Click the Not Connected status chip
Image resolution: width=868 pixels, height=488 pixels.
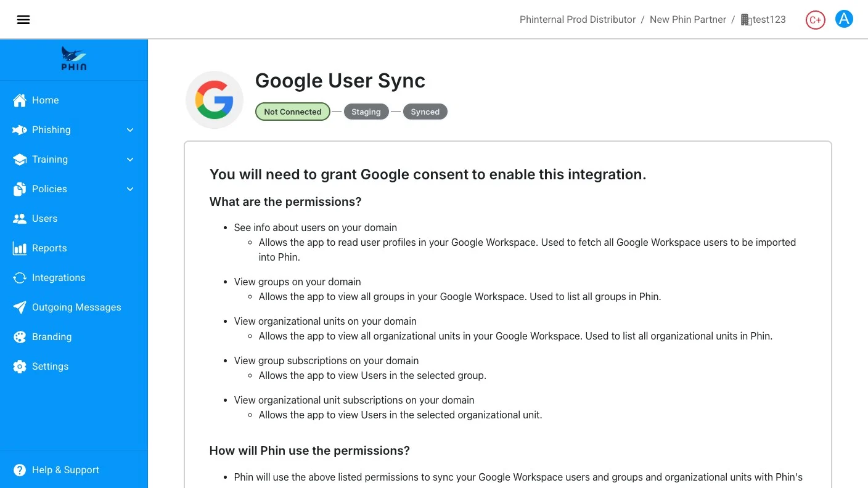click(x=293, y=112)
